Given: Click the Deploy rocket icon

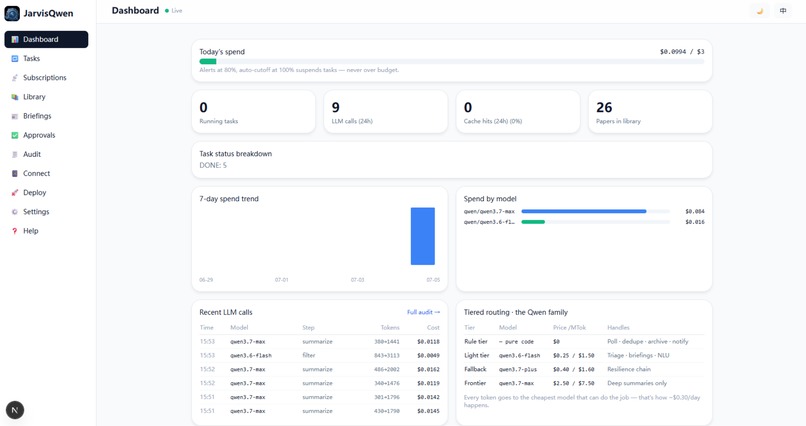Looking at the screenshot, I should (x=15, y=193).
